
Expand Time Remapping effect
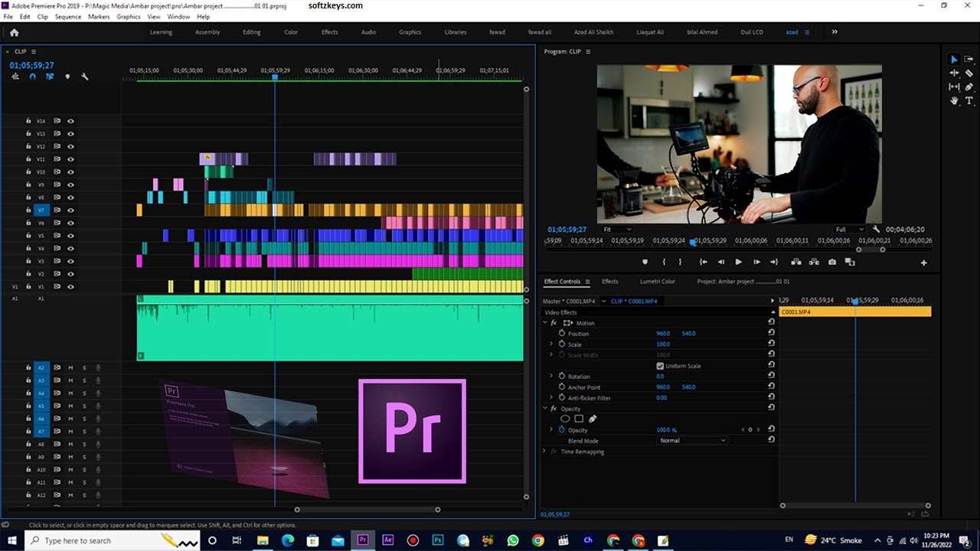coord(544,452)
